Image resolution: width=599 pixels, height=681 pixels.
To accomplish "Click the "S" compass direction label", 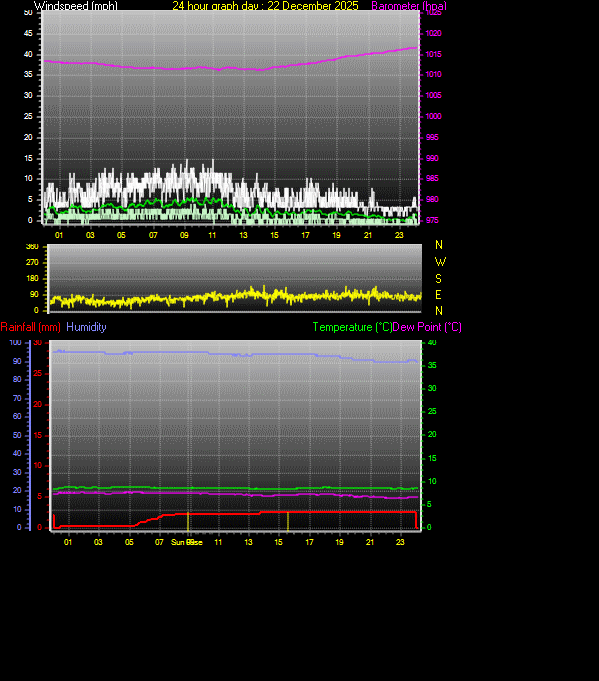I will [438, 278].
